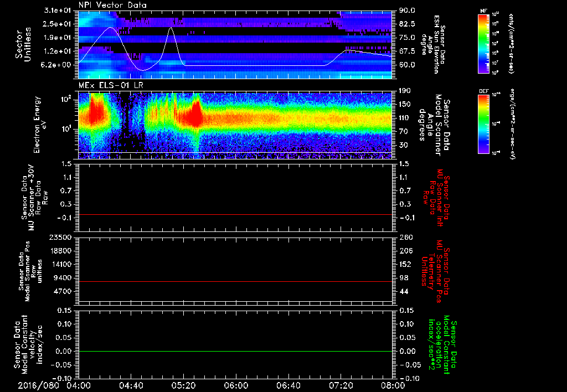The image size is (567, 392).
Task: Select the "04:40" time axis label
Action: 131,385
